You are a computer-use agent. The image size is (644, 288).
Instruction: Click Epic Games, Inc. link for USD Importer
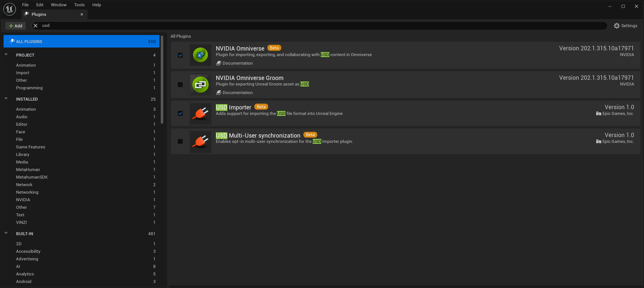[x=618, y=114]
